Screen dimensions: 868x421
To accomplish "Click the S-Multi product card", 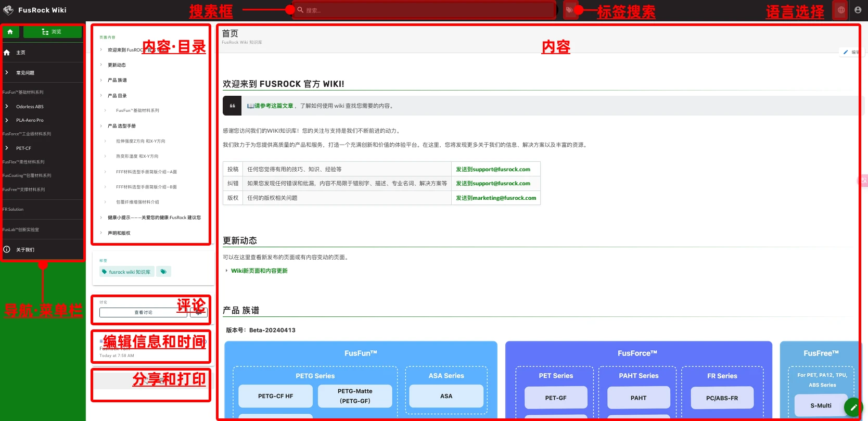I will (x=821, y=405).
